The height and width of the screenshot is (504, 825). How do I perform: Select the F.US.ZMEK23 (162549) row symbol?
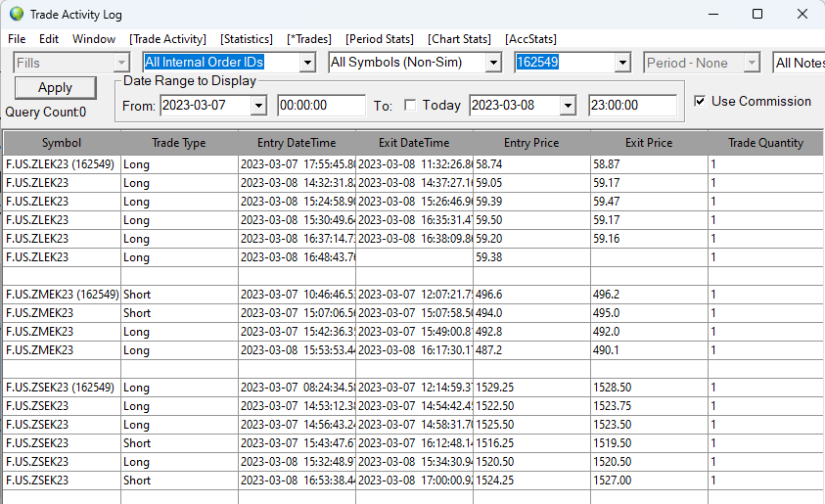click(x=63, y=295)
